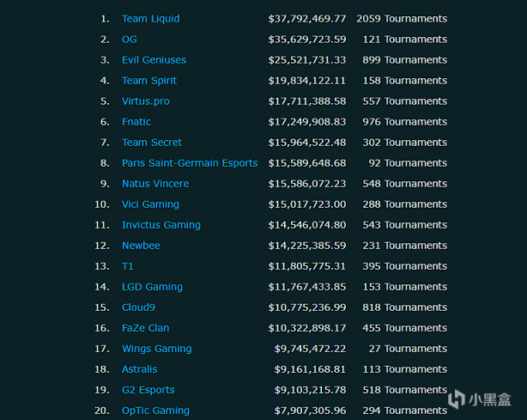Open the Team Liquid team link
The width and height of the screenshot is (527, 420).
[151, 19]
